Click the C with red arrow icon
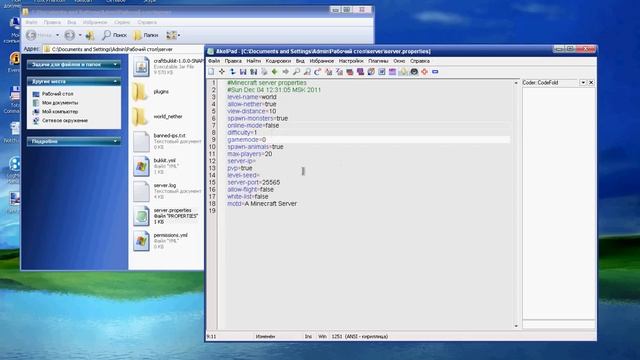This screenshot has width=640, height=360. click(x=318, y=71)
